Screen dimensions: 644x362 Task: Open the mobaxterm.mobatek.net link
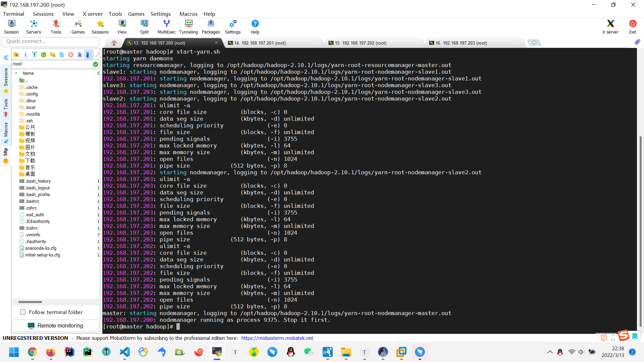click(x=277, y=338)
